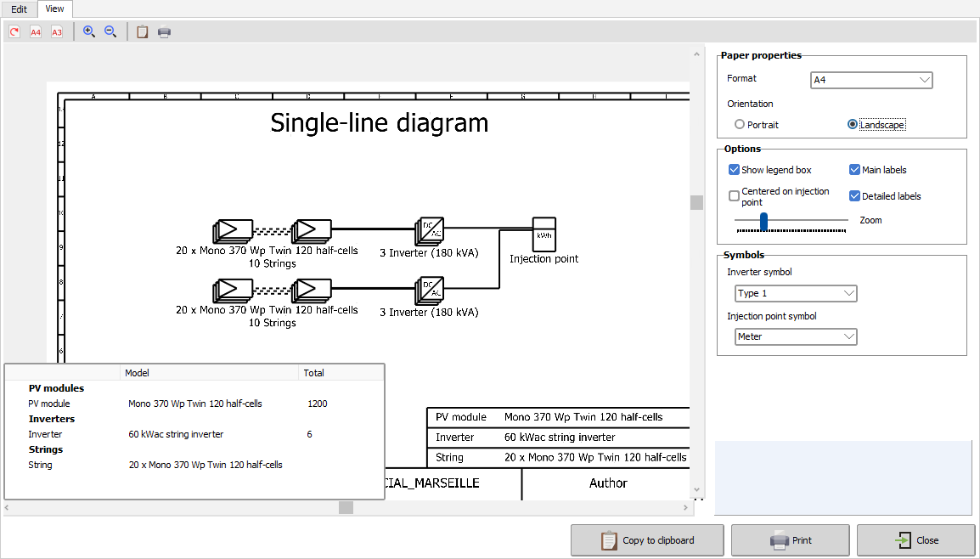Click scroll right arrow of diagram view
Viewport: 980px width, 559px height.
pos(685,508)
